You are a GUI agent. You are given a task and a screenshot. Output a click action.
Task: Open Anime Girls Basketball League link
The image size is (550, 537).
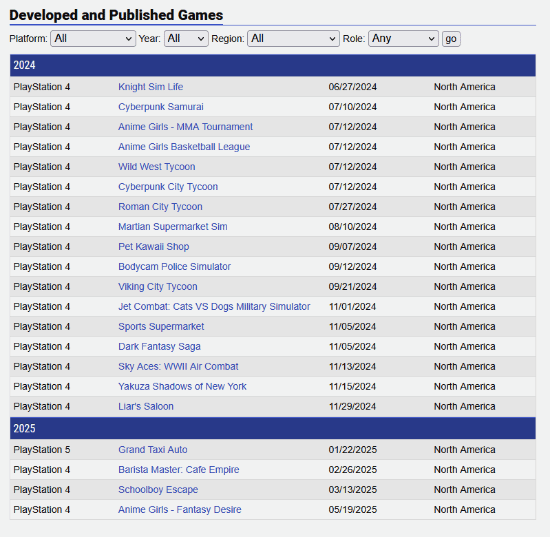point(184,147)
